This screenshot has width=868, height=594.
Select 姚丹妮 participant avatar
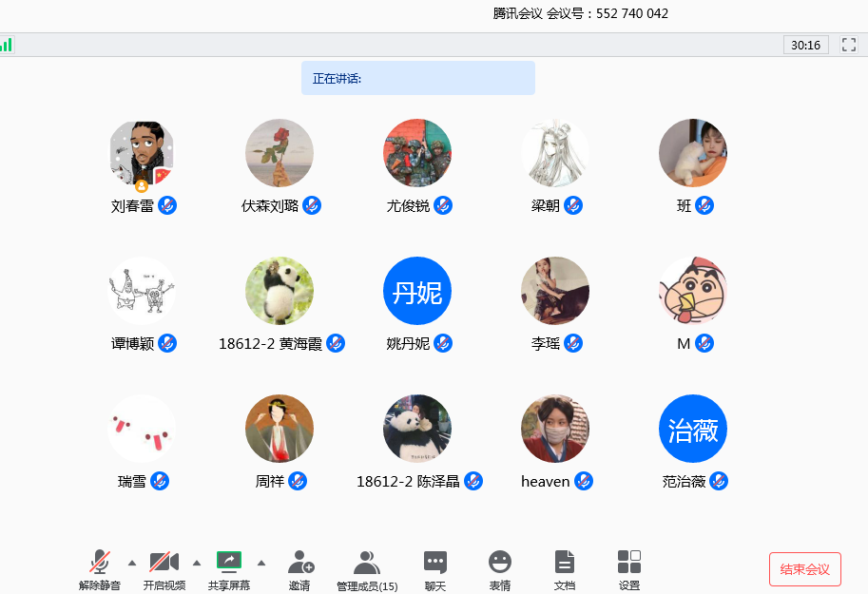(x=417, y=291)
